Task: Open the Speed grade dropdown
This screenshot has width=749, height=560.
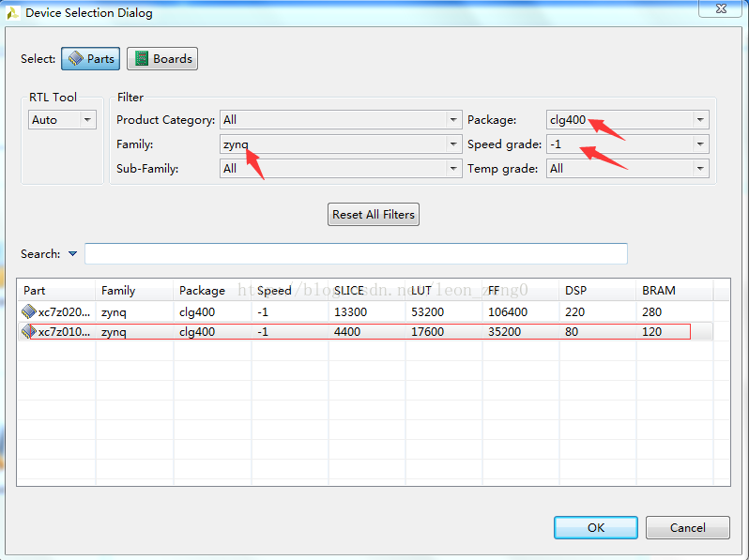Action: 627,144
